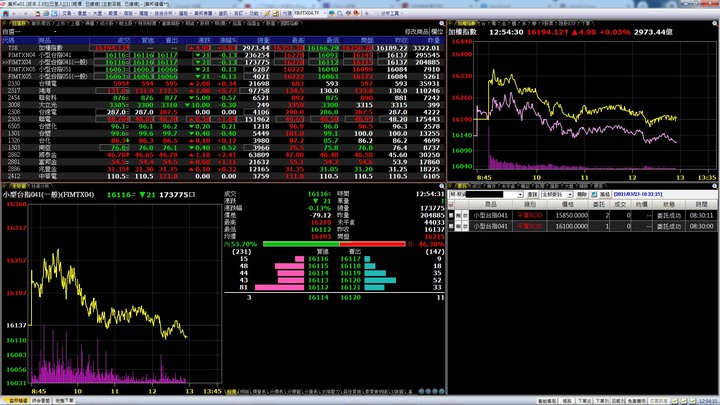
Task: Click 下單夾 in status bar
Action: [585, 401]
